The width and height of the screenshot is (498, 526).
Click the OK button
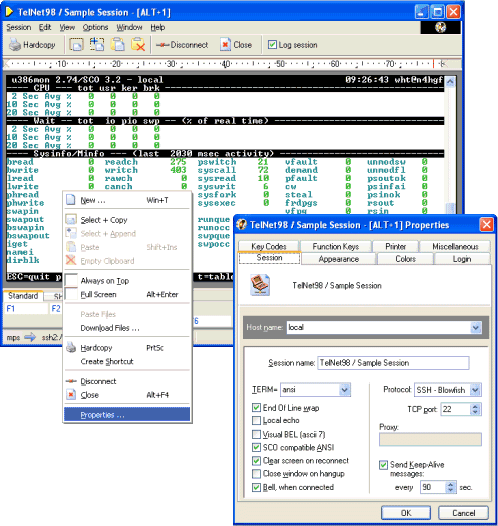click(x=406, y=513)
